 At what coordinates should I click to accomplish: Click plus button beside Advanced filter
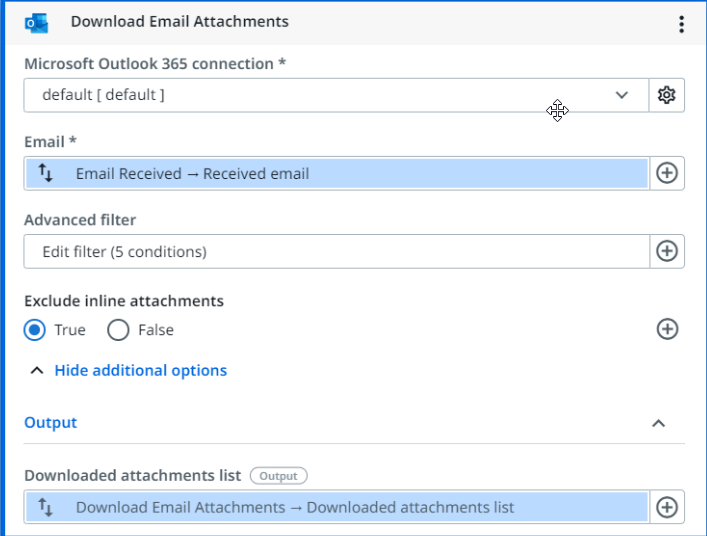click(x=667, y=251)
